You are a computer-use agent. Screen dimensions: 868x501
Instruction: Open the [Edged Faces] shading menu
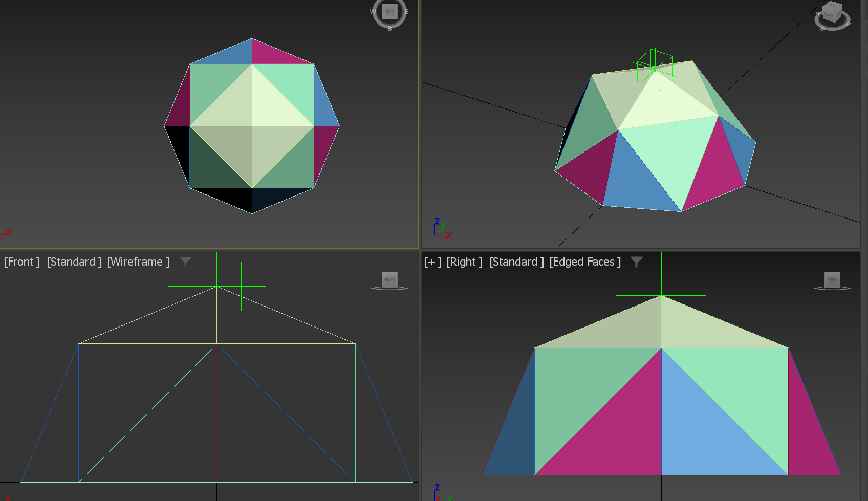click(584, 262)
